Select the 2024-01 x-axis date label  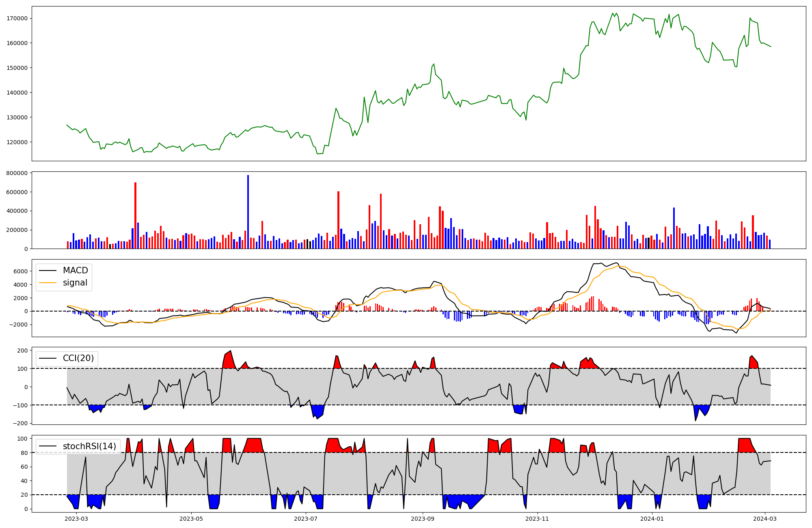(x=652, y=519)
